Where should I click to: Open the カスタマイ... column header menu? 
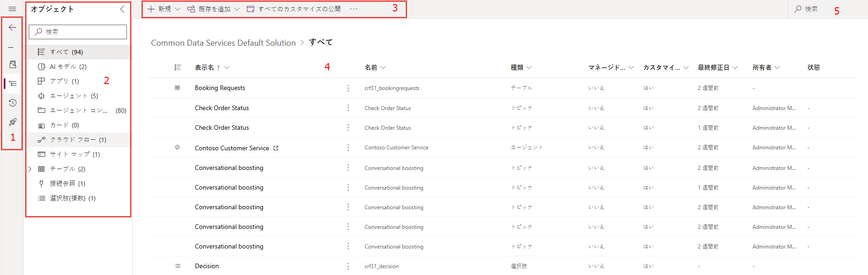pyautogui.click(x=666, y=68)
